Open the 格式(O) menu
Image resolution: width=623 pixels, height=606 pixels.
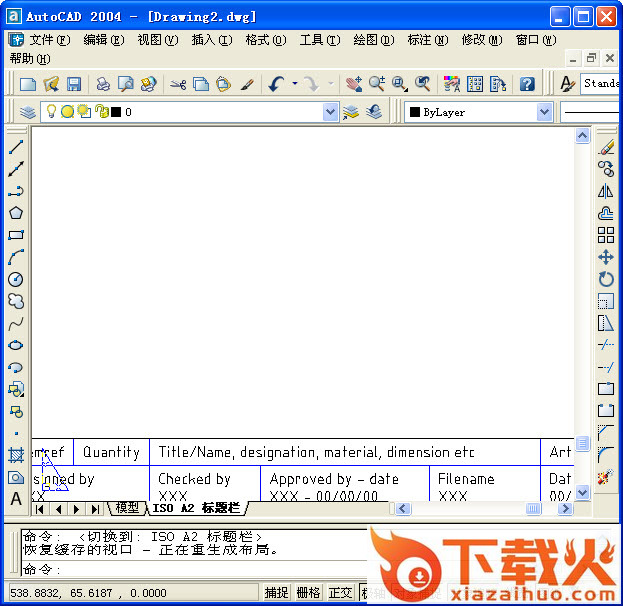tap(265, 40)
